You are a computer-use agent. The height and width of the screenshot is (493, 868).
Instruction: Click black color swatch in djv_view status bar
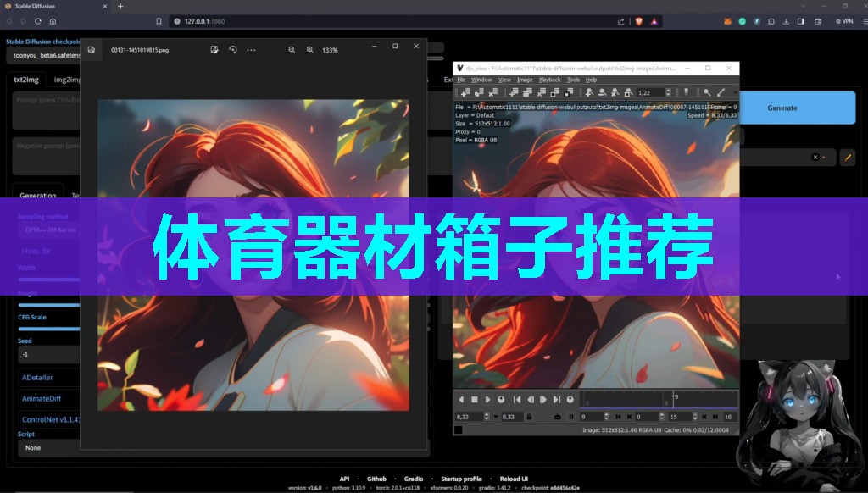pyautogui.click(x=459, y=430)
